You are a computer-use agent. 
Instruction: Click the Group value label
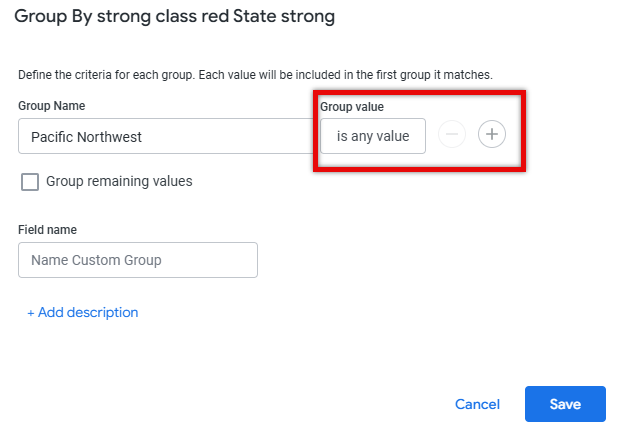352,107
